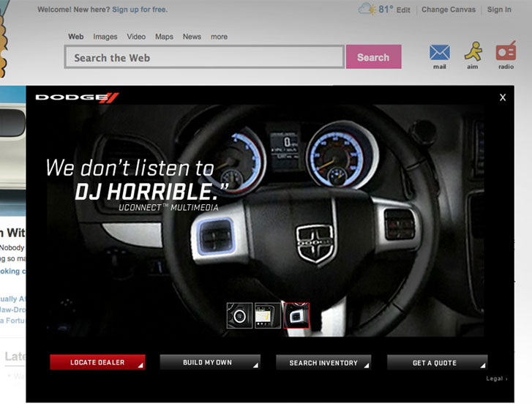Select the News search tab
Viewport: 532px width, 404px height.
pyautogui.click(x=192, y=37)
